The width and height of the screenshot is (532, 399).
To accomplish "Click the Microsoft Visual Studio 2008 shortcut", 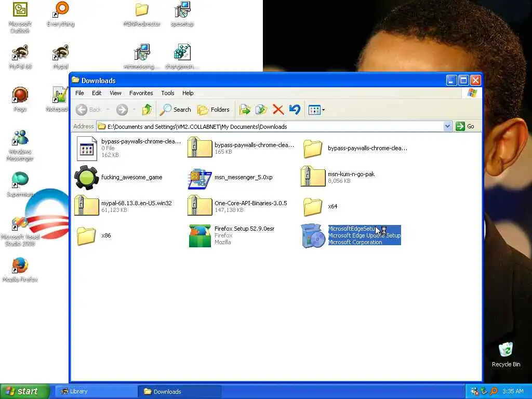I will [x=20, y=223].
